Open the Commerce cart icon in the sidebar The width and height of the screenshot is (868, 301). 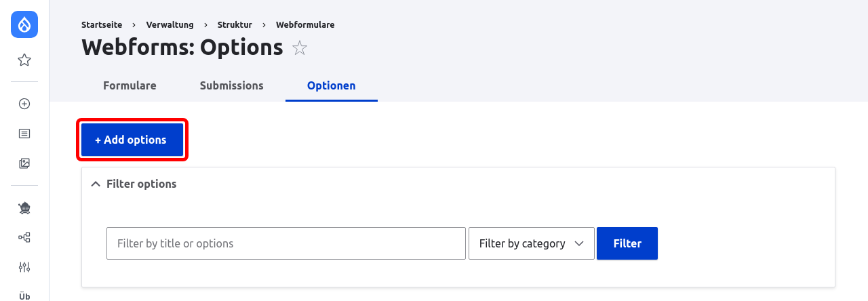coord(24,207)
